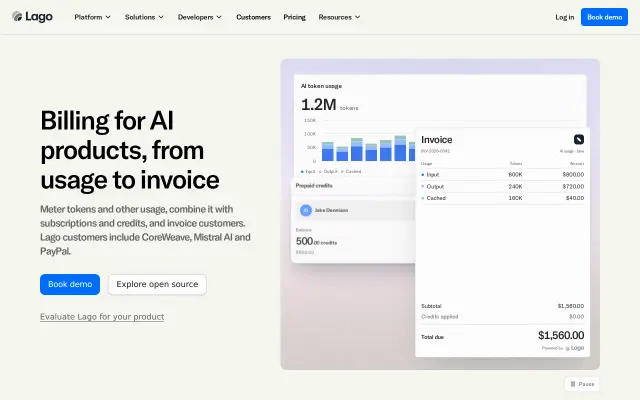Screen dimensions: 640x400
Task: Click the Lago logo on invoice footer
Action: (x=575, y=348)
